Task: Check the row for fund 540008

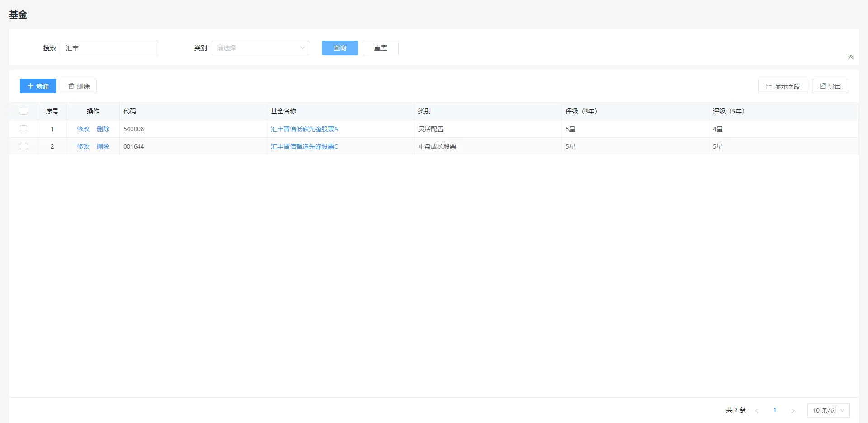Action: coord(24,129)
